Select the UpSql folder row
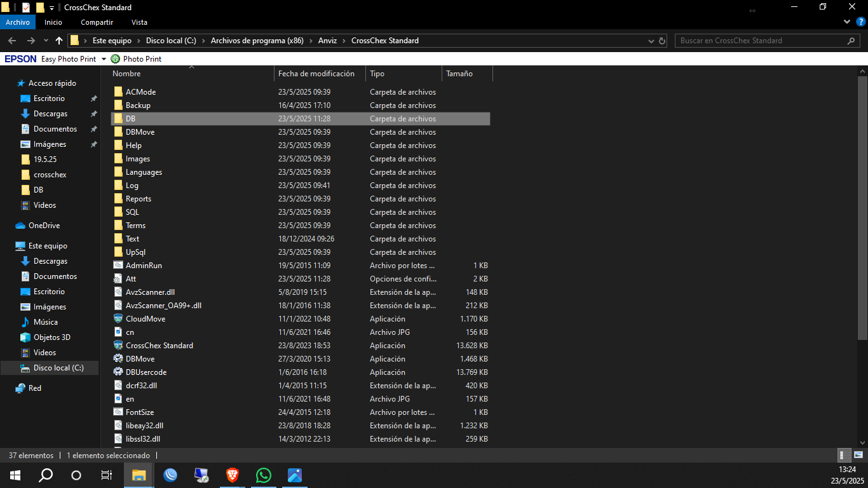868x488 pixels. [x=301, y=252]
